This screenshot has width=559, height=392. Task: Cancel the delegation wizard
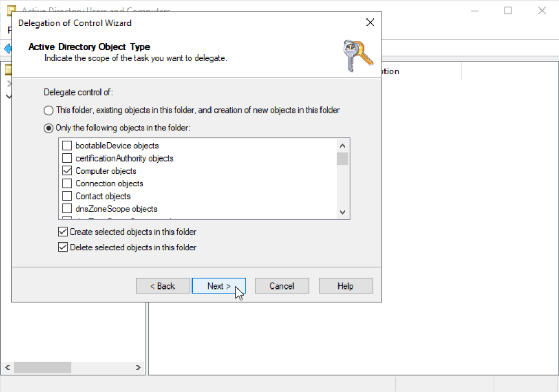click(x=282, y=286)
